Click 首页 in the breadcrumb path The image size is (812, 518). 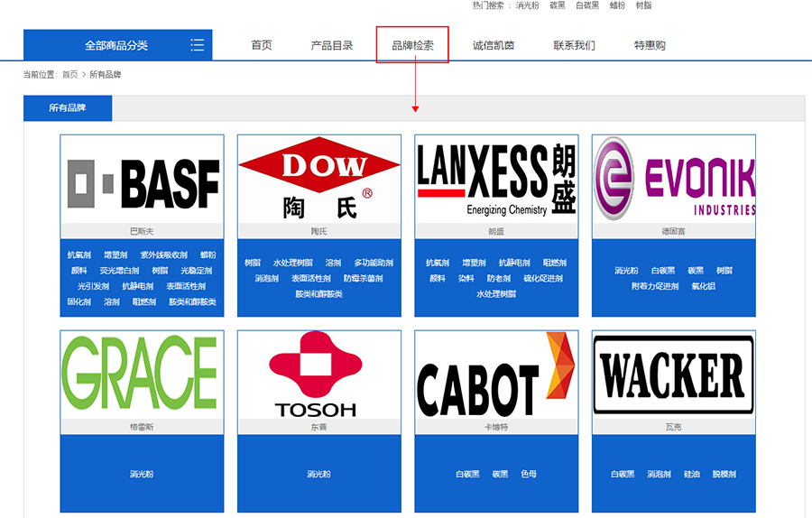(69, 75)
